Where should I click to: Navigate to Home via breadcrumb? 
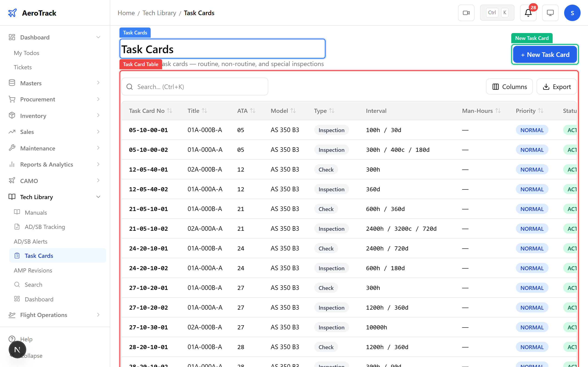tap(126, 13)
